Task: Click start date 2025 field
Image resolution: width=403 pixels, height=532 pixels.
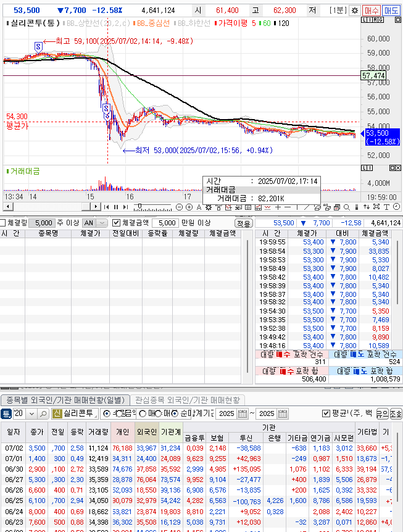Action: click(226, 414)
